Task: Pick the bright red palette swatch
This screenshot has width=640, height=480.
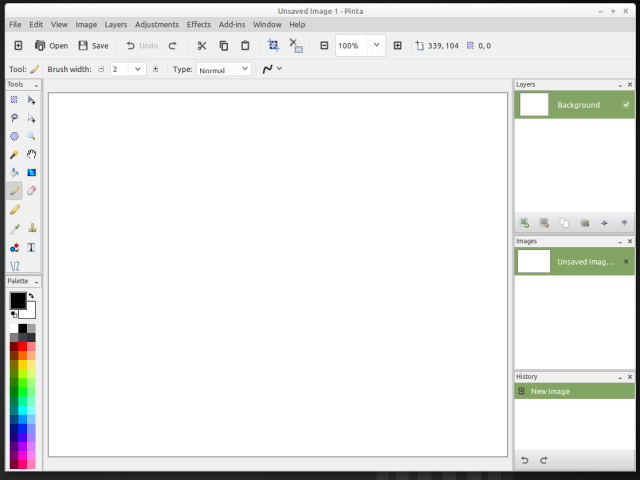Action: tap(23, 347)
